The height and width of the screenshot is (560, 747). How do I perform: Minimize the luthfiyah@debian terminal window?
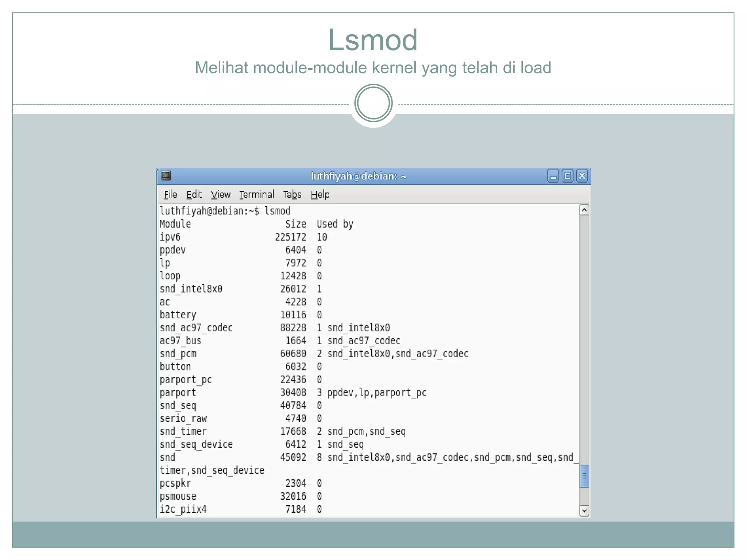pos(553,176)
